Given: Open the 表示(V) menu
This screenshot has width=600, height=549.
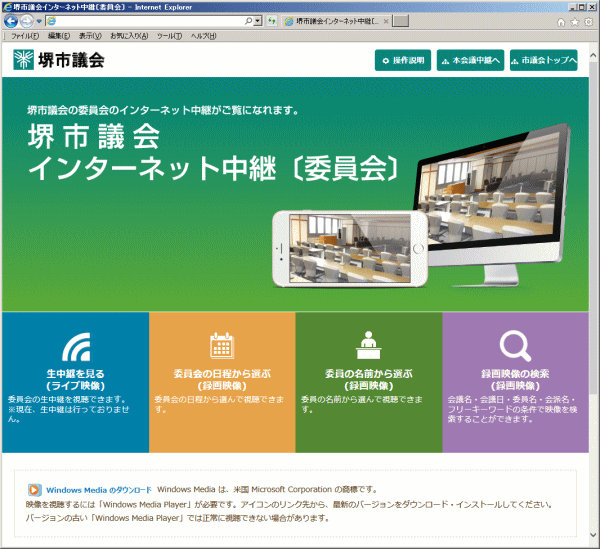Looking at the screenshot, I should pyautogui.click(x=90, y=36).
